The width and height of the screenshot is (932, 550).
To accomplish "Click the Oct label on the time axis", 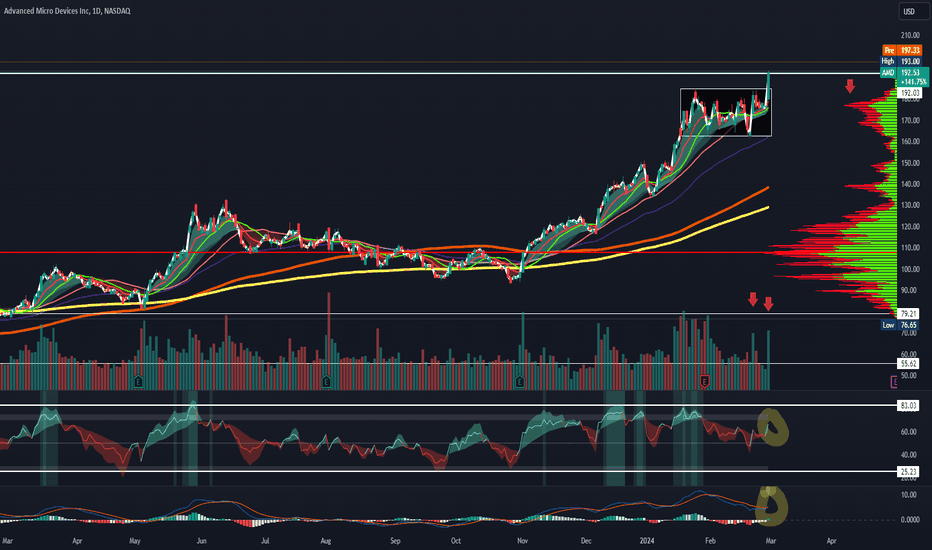I will [456, 541].
